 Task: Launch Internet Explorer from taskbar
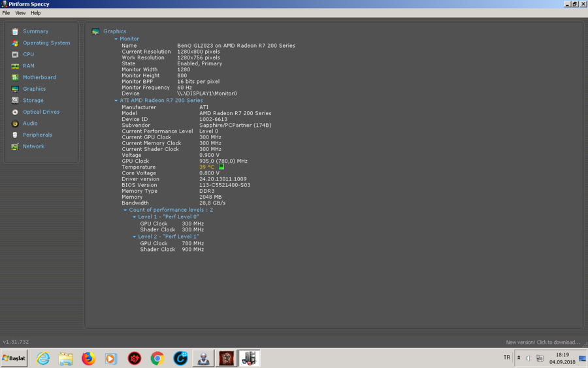click(x=42, y=359)
